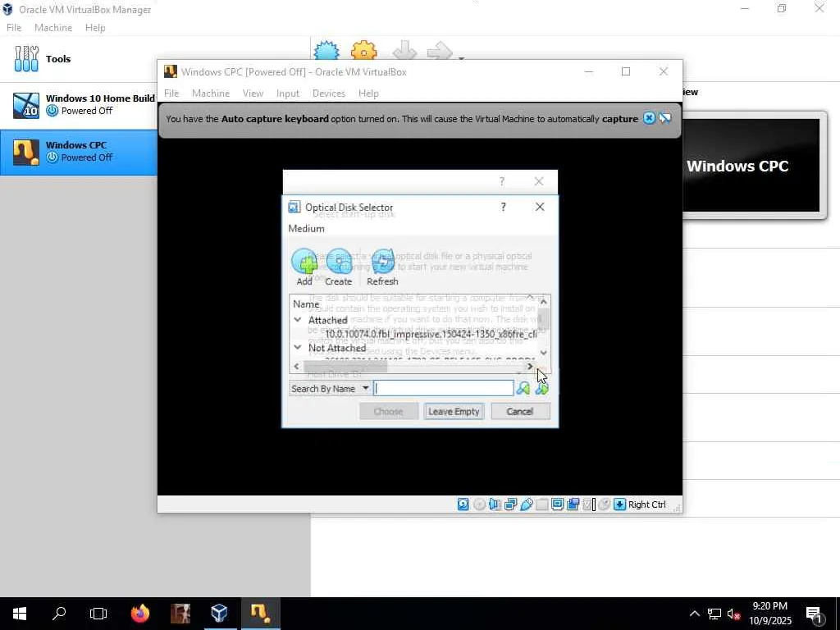Click the display indicator in VM status bar
Viewport: 840px width, 630px height.
click(557, 504)
